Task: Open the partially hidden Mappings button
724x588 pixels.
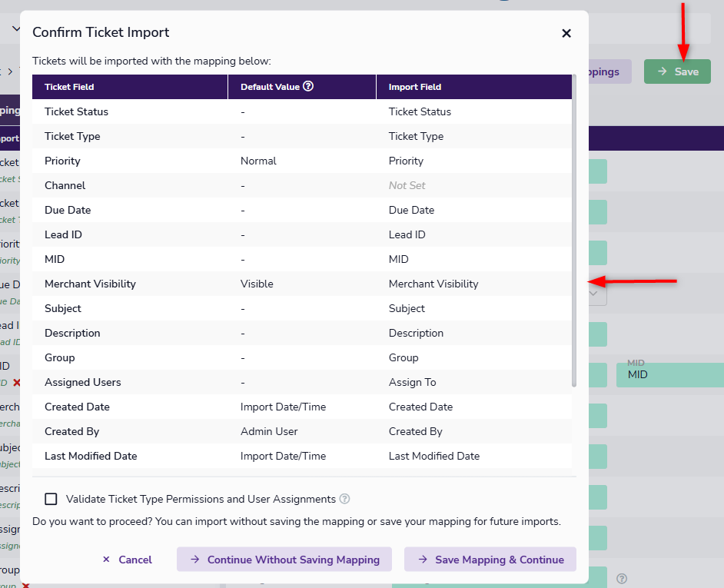Action: (609, 71)
